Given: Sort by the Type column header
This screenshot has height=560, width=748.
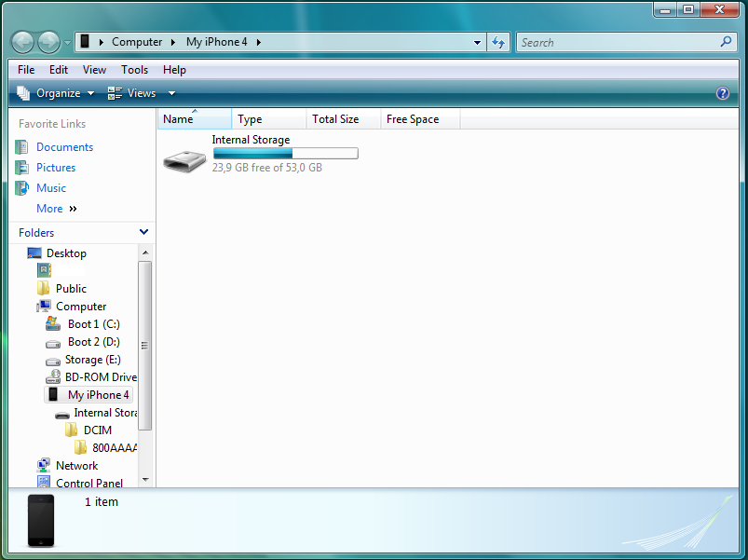Looking at the screenshot, I should click(x=269, y=118).
